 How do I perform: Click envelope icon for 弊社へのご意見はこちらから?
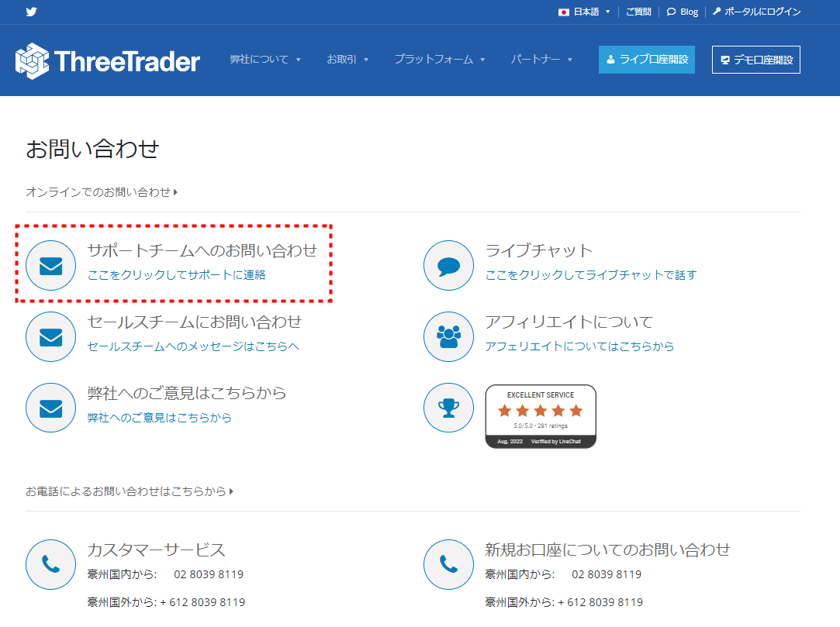point(51,408)
